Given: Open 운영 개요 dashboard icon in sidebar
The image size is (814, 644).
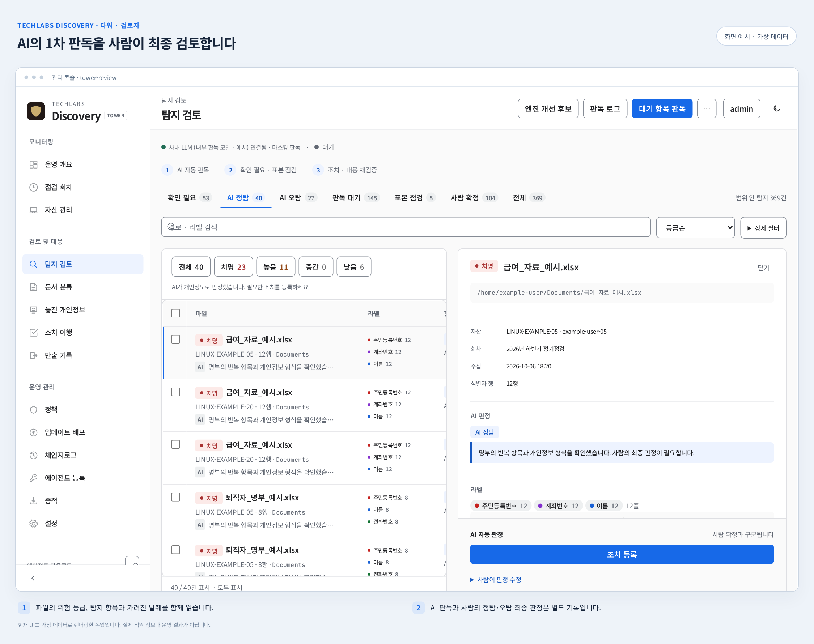Looking at the screenshot, I should coord(34,165).
